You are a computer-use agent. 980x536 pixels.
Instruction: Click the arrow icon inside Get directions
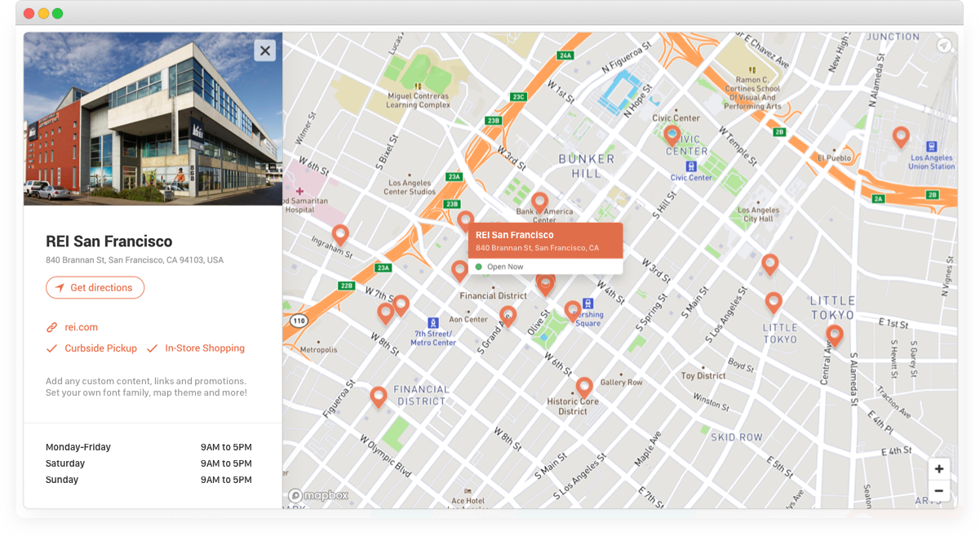[x=60, y=288]
